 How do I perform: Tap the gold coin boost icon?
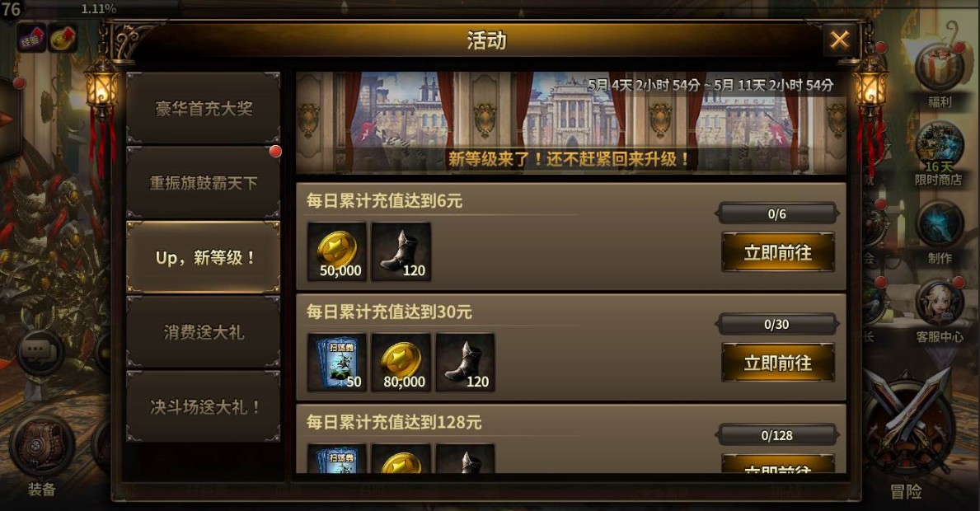tap(63, 40)
